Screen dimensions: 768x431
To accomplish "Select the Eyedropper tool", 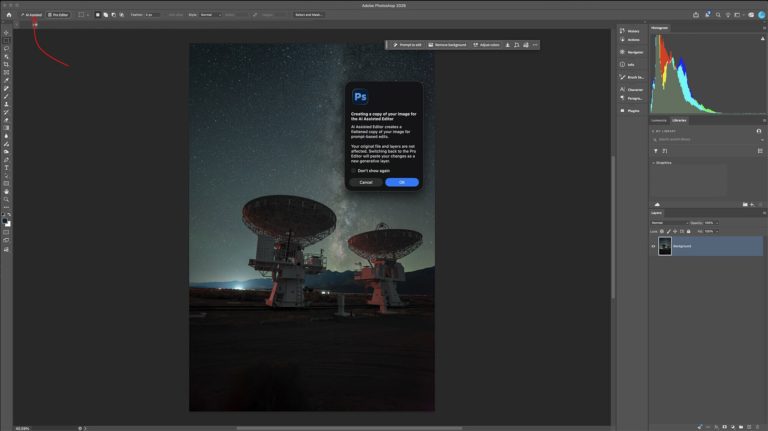I will pyautogui.click(x=6, y=80).
